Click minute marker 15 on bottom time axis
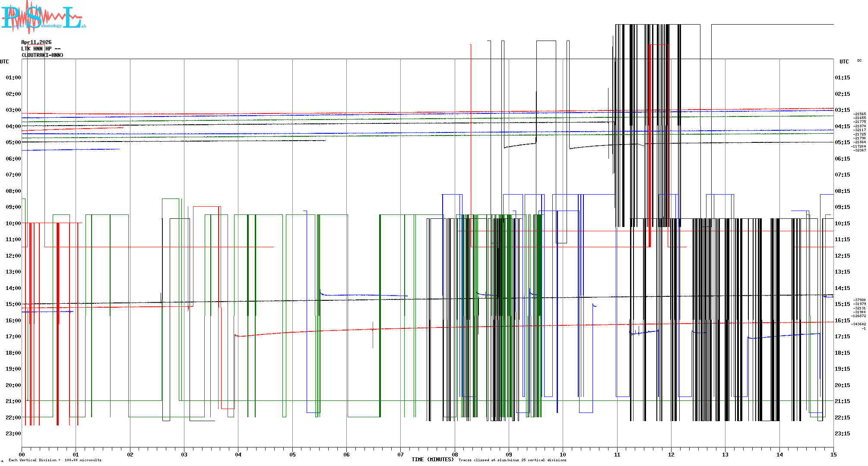Viewport: 868px width, 466px height. (x=833, y=454)
